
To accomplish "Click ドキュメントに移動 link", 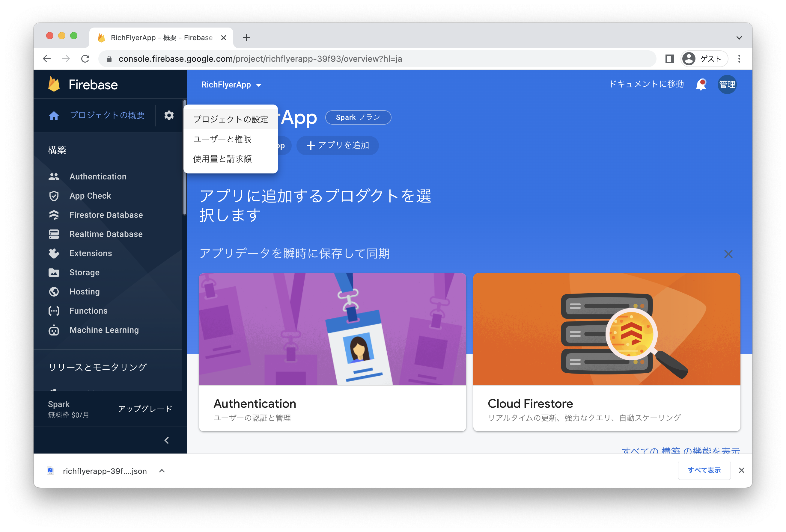I will 646,84.
